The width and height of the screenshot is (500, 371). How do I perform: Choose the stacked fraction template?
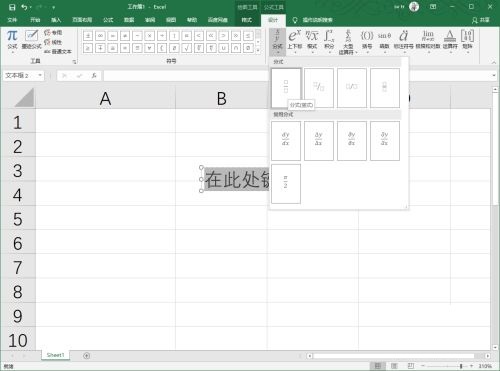pyautogui.click(x=286, y=88)
